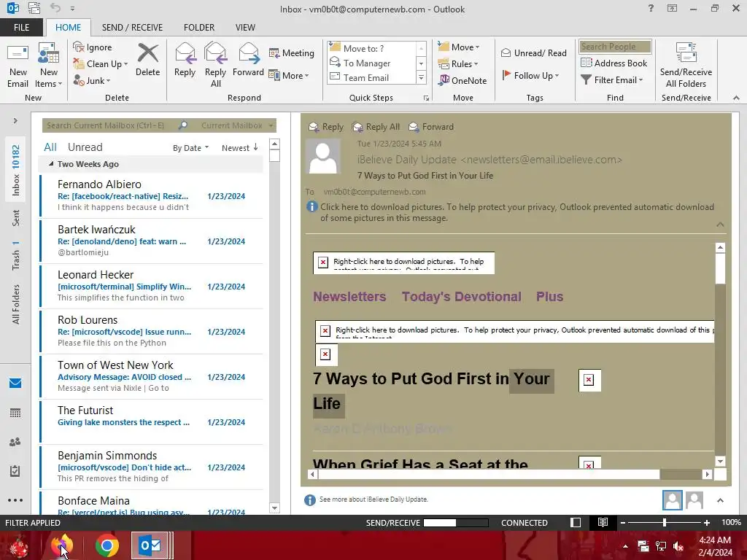The height and width of the screenshot is (560, 747).
Task: Collapse the Two Weeks Ago group
Action: (51, 164)
